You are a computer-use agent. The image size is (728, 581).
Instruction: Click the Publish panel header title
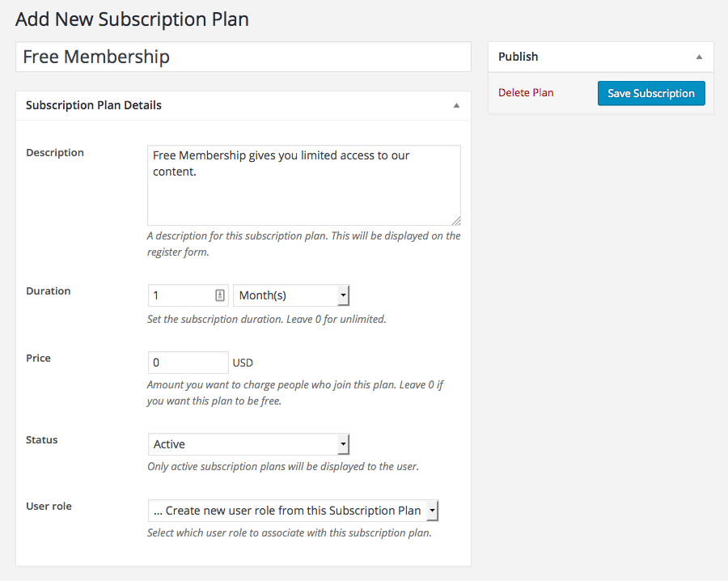point(518,57)
